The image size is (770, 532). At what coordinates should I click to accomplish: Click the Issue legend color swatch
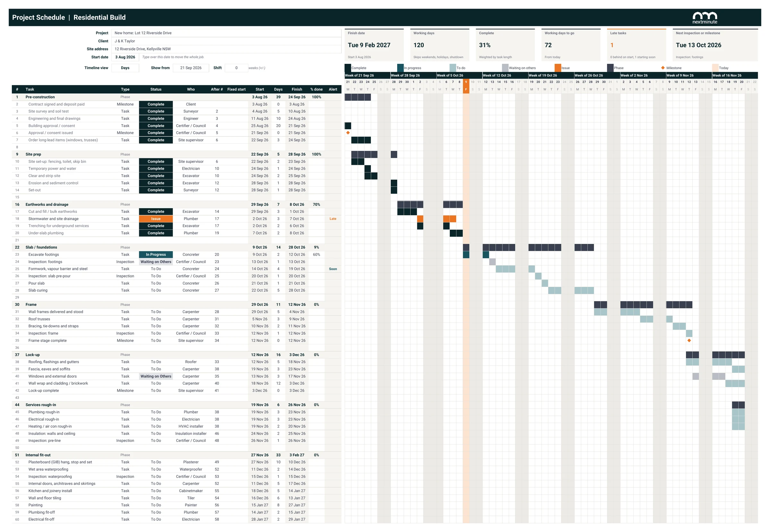558,68
